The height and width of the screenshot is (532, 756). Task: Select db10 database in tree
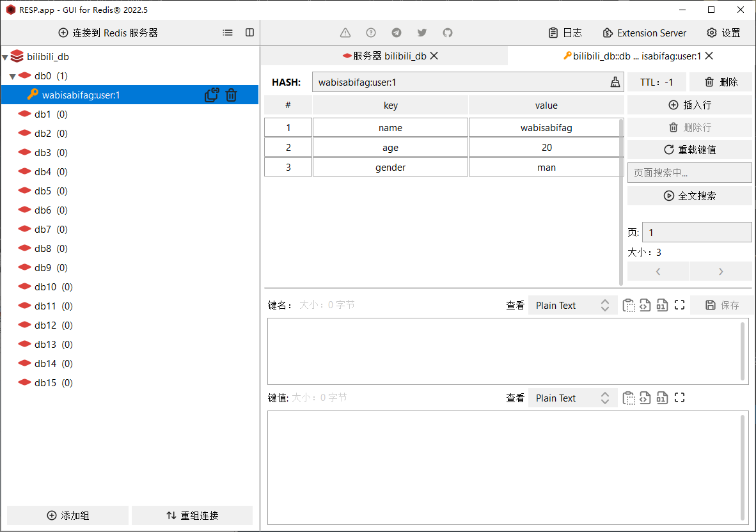click(x=130, y=286)
